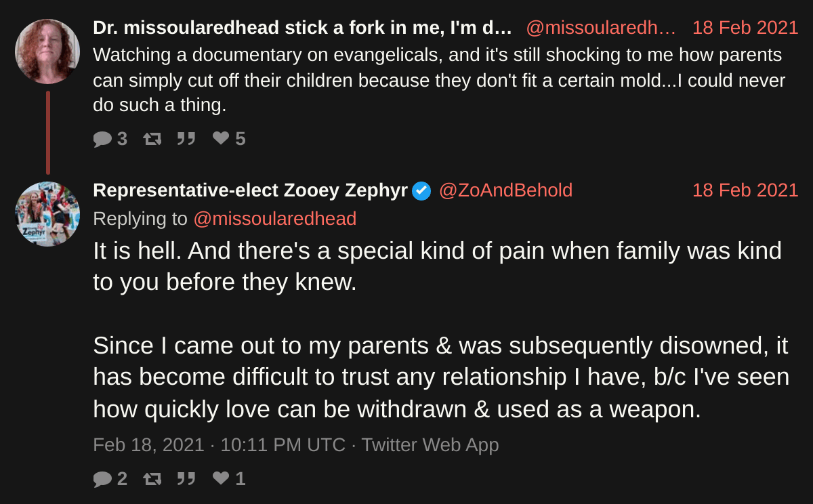Click the 'Feb 18, 2021 · 10:11 PM UTC' timestamp
Viewport: 813px width, 504px height.
(219, 445)
